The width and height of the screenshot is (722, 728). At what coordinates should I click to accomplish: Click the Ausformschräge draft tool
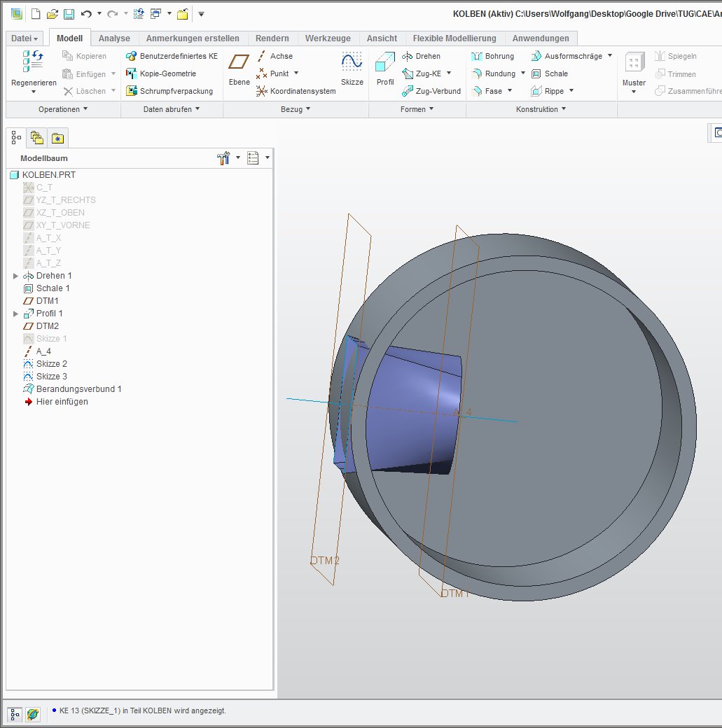click(x=567, y=56)
